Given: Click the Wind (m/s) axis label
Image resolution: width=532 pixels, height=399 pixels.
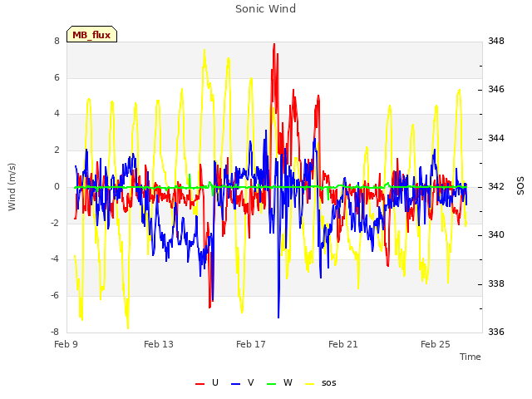Looking at the screenshot, I should 12,187.
